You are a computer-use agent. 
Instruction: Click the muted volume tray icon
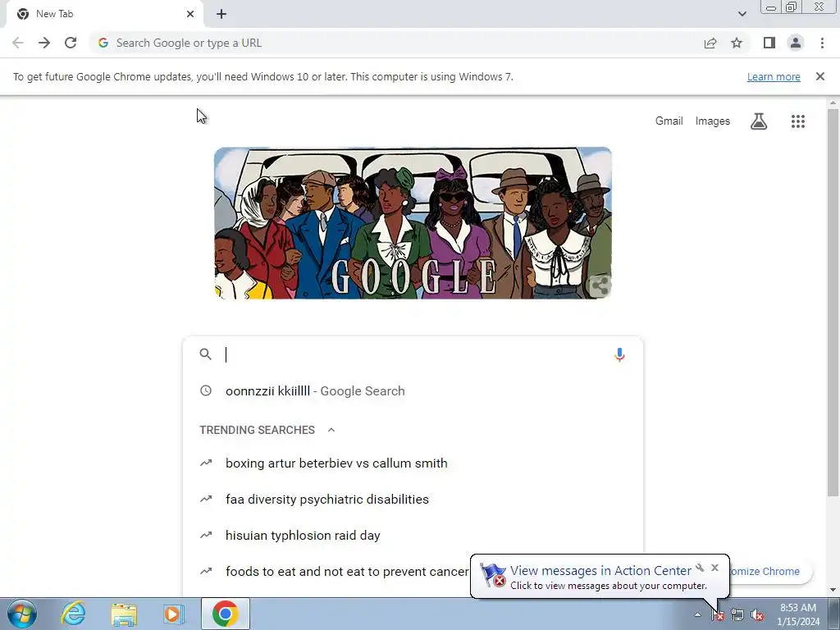[757, 615]
